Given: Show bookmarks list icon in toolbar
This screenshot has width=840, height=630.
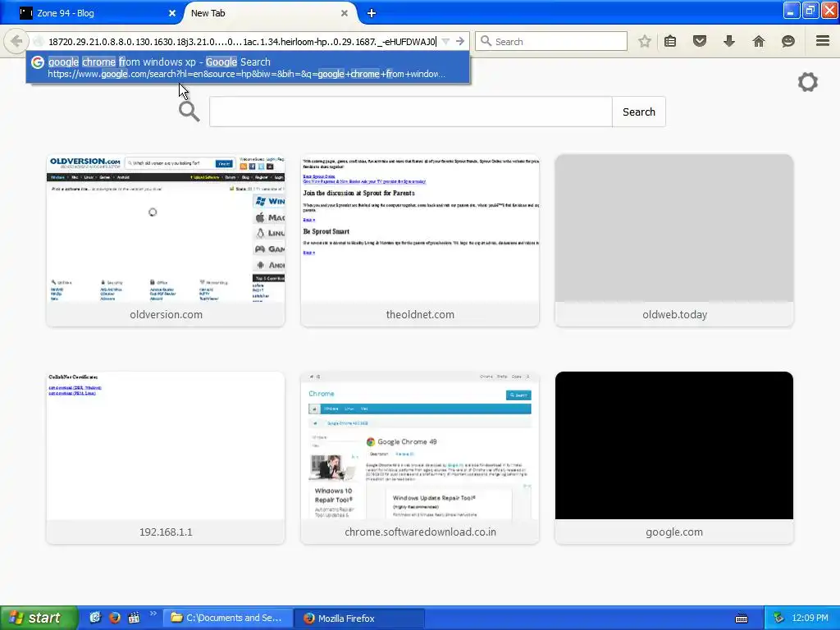Looking at the screenshot, I should (x=670, y=41).
